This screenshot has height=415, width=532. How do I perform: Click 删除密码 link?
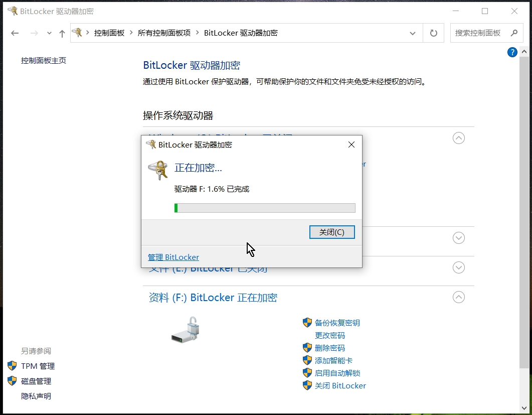[330, 348]
